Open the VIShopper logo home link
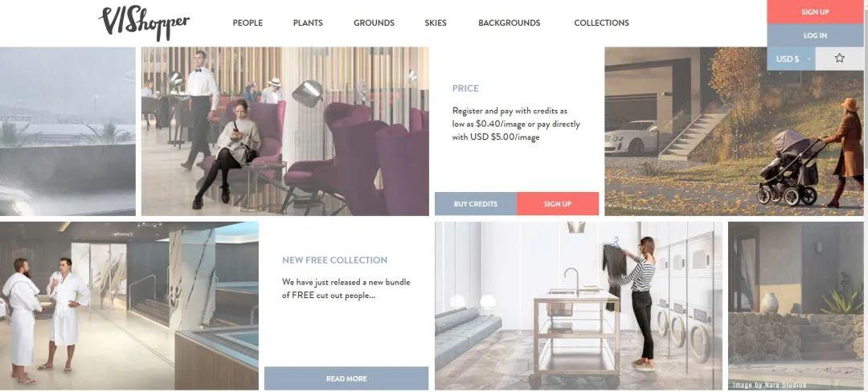The height and width of the screenshot is (392, 868). pyautogui.click(x=144, y=22)
